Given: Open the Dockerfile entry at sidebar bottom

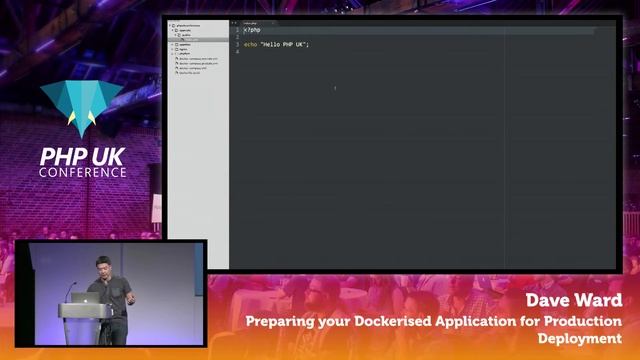Looking at the screenshot, I should [190, 73].
